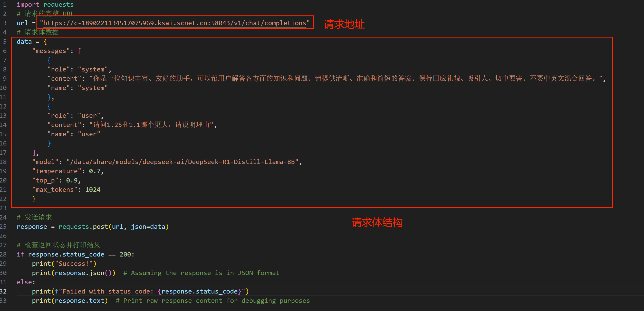This screenshot has width=644, height=311.
Task: Click the json=data argument
Action: (x=148, y=227)
